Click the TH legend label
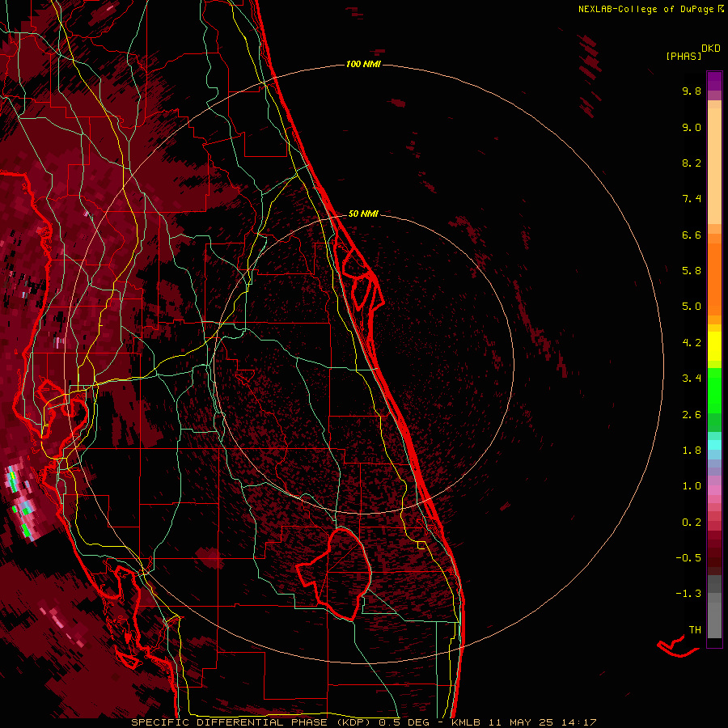 coord(695,630)
